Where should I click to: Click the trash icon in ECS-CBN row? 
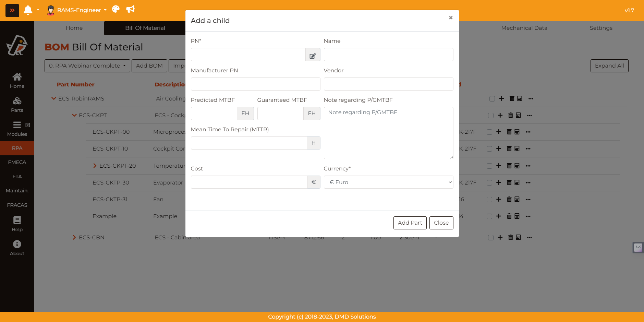pos(510,238)
